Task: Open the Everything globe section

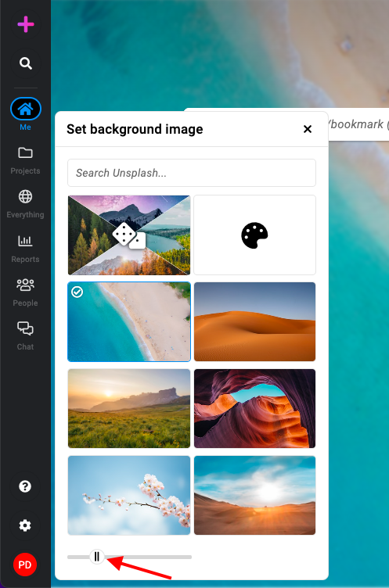Action: (25, 204)
